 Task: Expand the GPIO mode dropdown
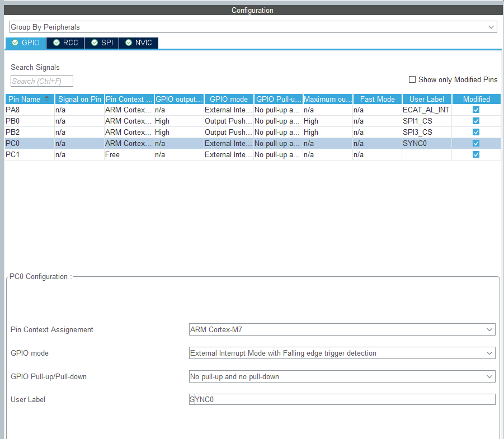342,353
